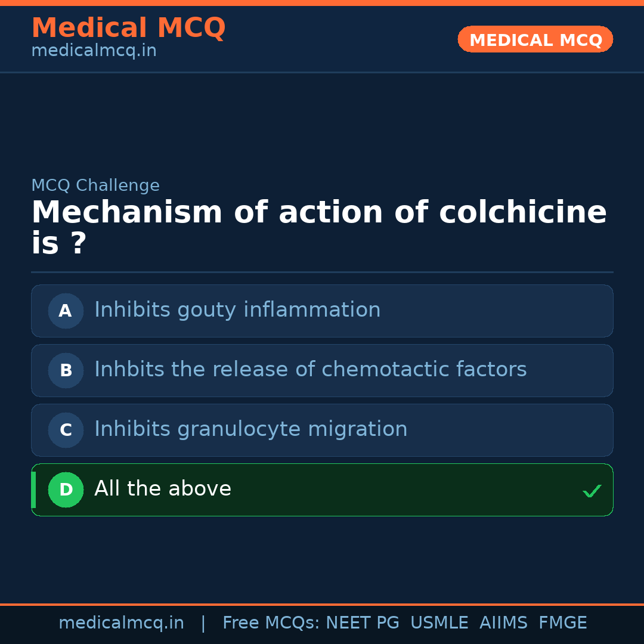Click the FMGE link in footer
Screen dimensions: 644x644
(x=562, y=623)
